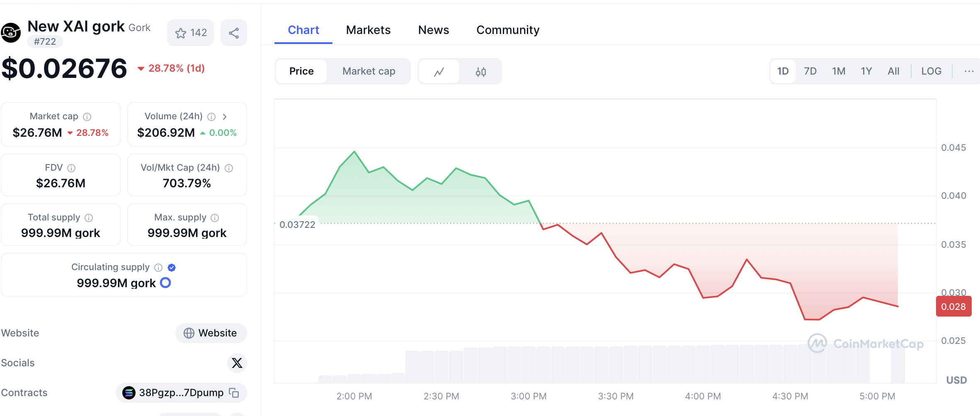Click the 38Pgzp...7Dpump contract link
The image size is (980, 416).
[x=181, y=393]
